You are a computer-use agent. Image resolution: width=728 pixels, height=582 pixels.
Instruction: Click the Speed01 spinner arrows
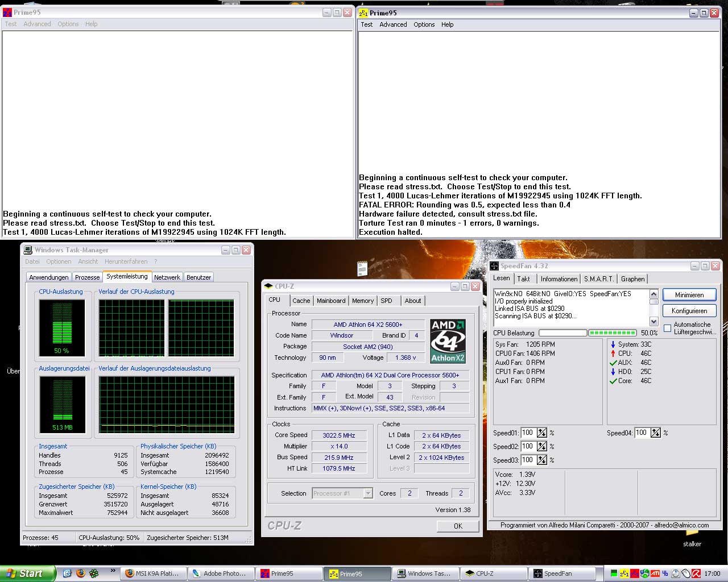pos(542,433)
